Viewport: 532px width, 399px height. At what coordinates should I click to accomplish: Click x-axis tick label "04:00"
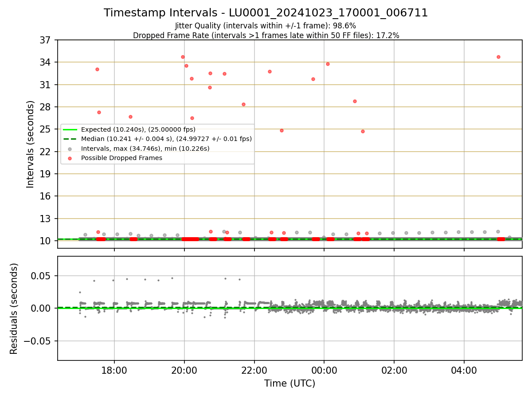[464, 370]
